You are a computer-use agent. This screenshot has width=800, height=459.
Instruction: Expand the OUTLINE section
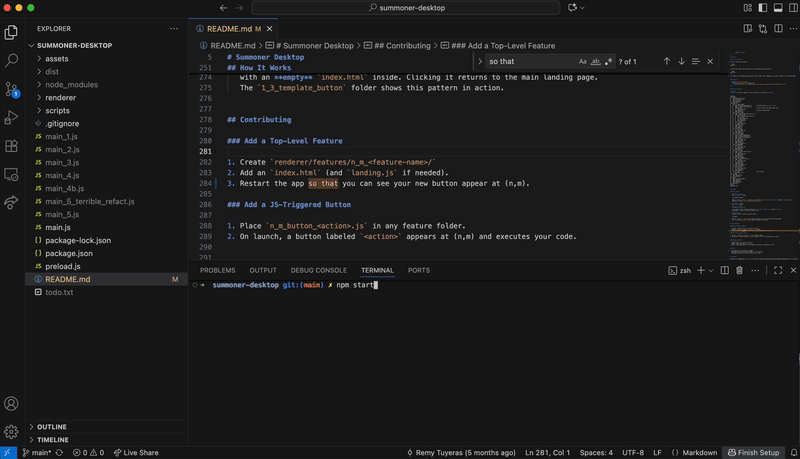[x=52, y=427]
